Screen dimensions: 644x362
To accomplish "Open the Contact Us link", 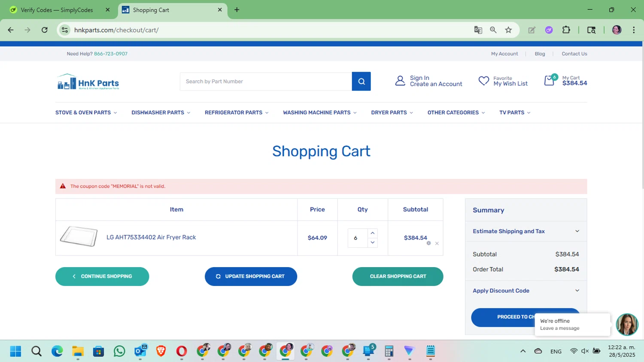I will pos(574,54).
